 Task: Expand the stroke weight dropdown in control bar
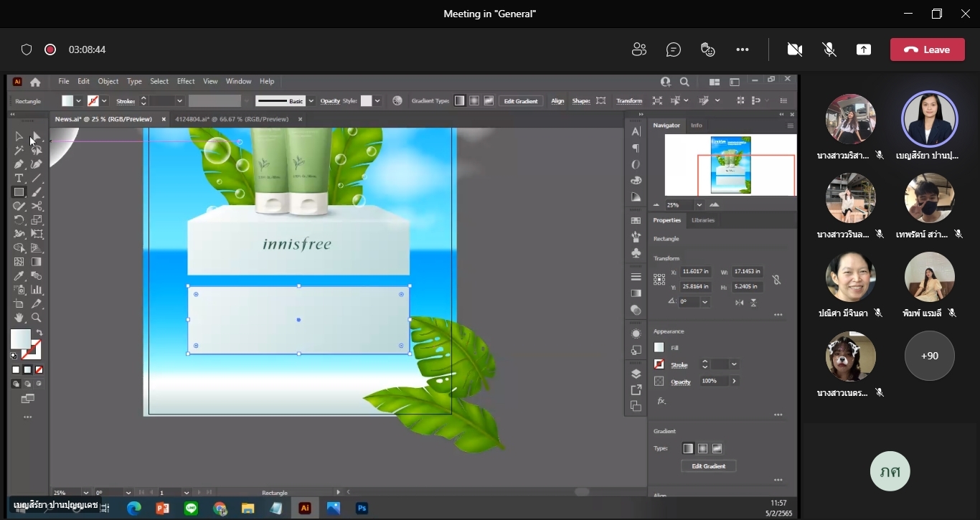tap(179, 101)
